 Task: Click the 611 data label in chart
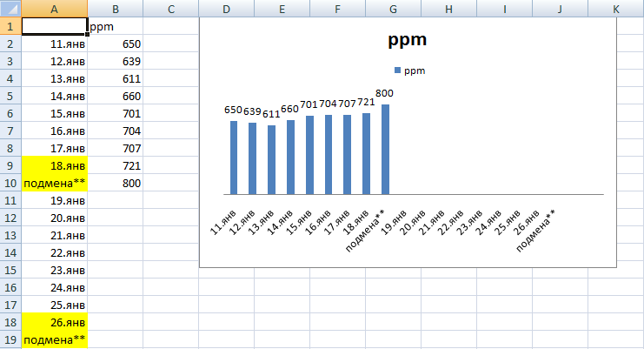[271, 114]
